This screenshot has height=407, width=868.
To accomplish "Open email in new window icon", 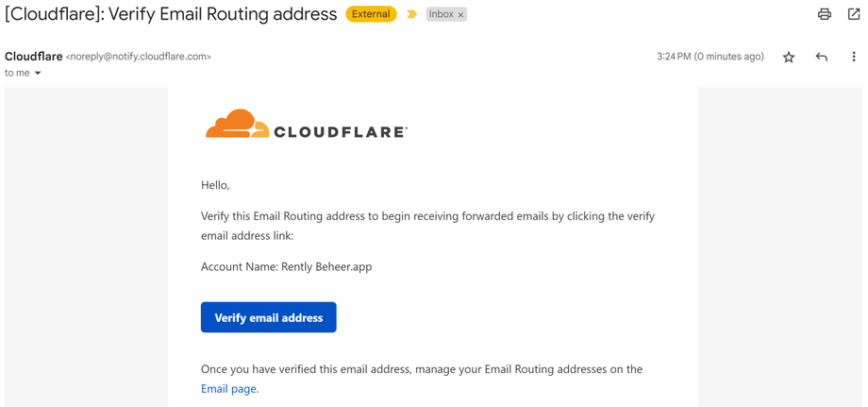I will tap(854, 14).
